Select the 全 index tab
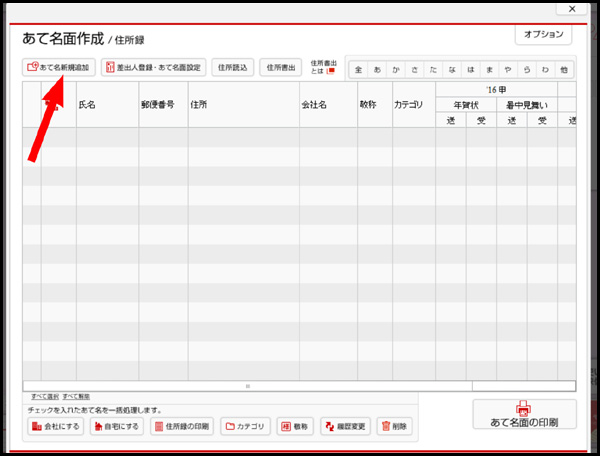 pos(359,70)
